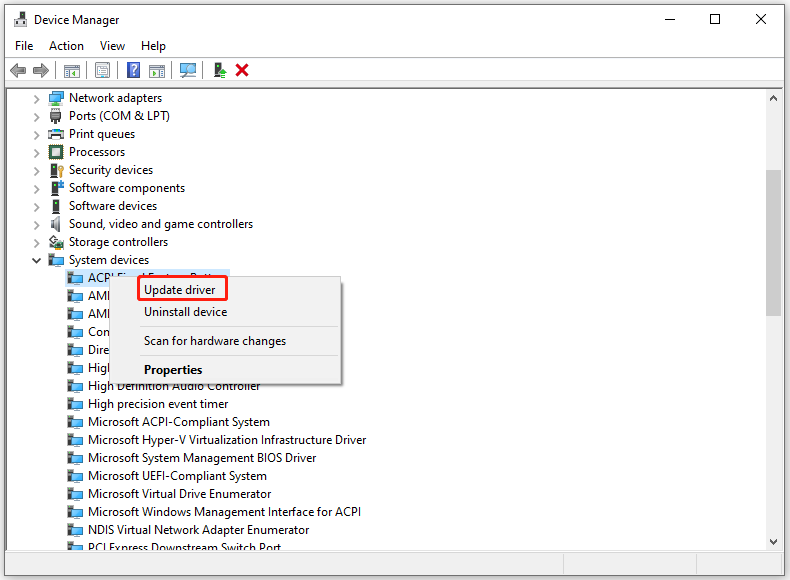Click the scrollbar down arrow

click(773, 542)
